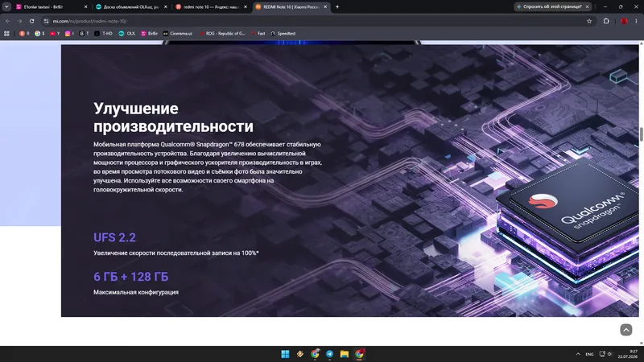Click the 'UFS 2.2' text
Image resolution: width=644 pixels, height=362 pixels.
[x=114, y=237]
